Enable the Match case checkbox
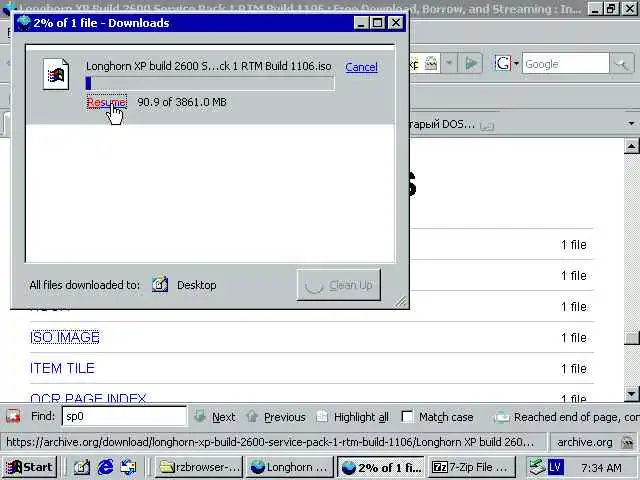Viewport: 640px width, 480px height. [407, 417]
